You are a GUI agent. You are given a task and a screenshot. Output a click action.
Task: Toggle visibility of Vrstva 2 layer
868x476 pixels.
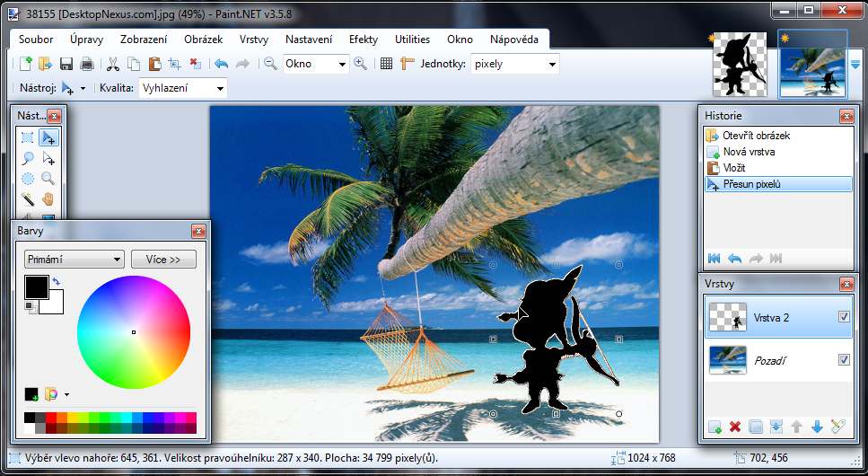pyautogui.click(x=844, y=317)
